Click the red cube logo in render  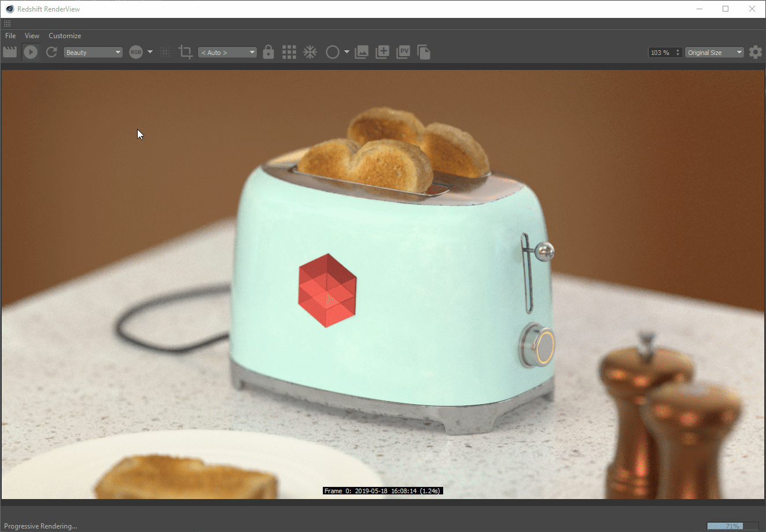(x=327, y=290)
